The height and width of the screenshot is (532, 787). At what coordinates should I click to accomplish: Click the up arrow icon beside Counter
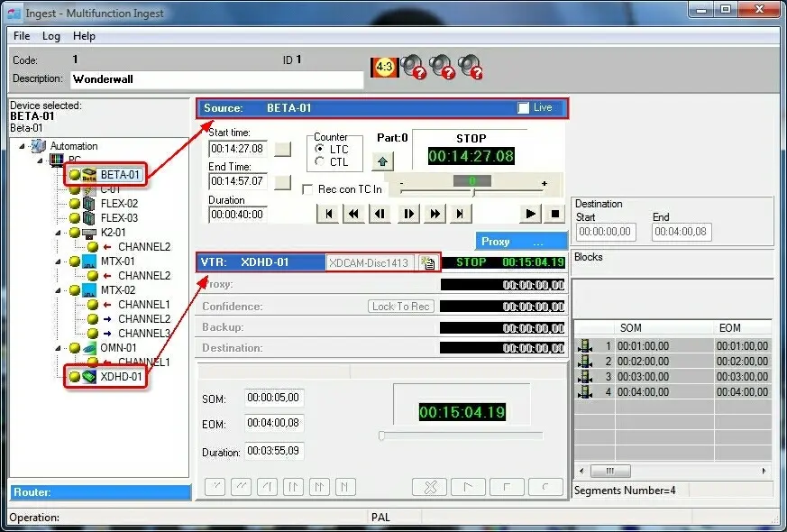click(x=383, y=161)
